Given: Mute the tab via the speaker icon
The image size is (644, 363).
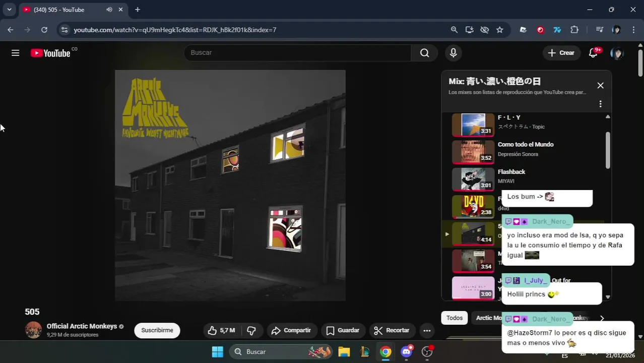Looking at the screenshot, I should (109, 10).
